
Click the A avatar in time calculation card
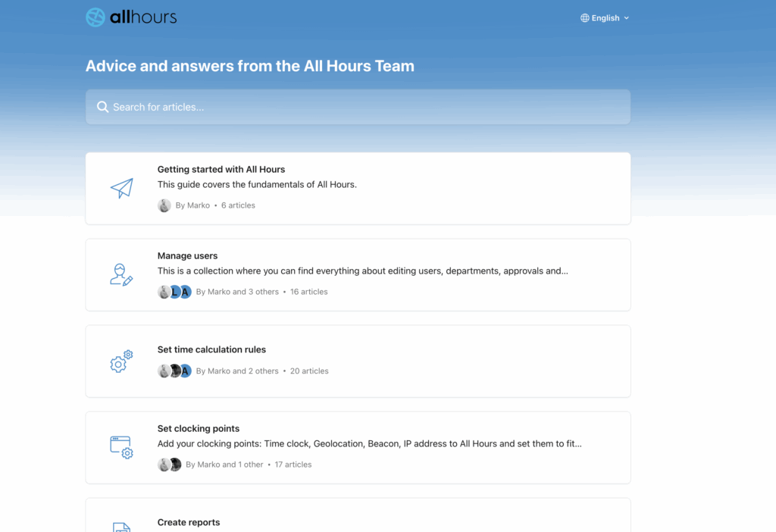click(185, 371)
